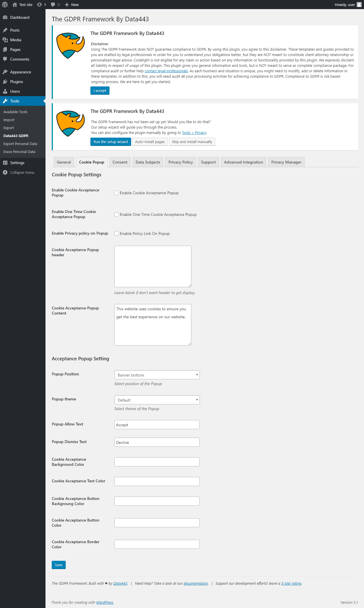
Task: Save the cookie popup settings
Action: 59,565
